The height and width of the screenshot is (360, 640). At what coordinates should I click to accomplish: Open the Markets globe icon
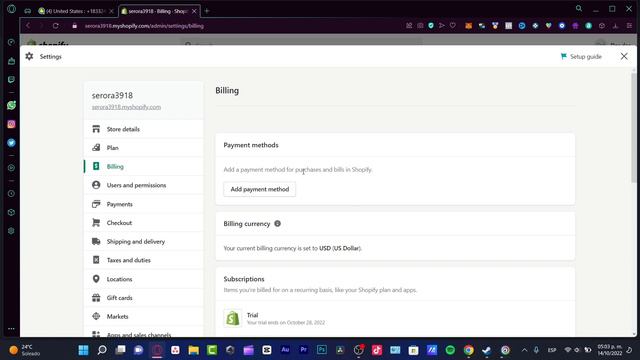coord(96,316)
